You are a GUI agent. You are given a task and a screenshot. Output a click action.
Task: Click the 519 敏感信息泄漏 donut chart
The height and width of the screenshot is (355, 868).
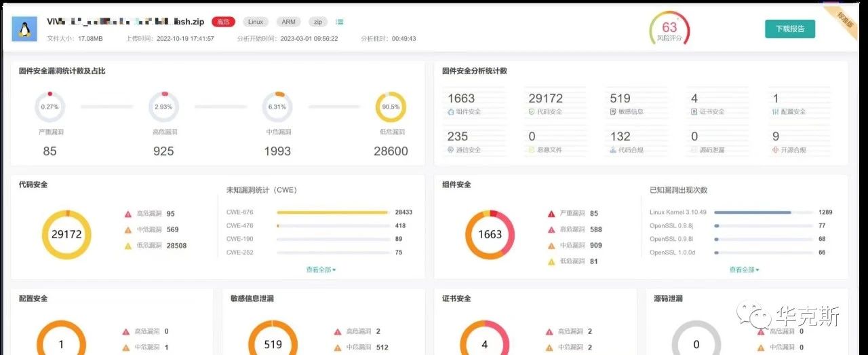coord(273,338)
